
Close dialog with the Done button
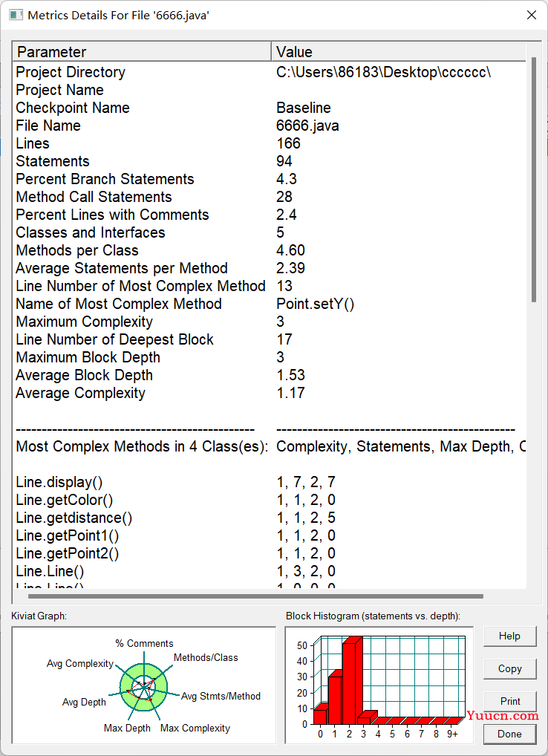(509, 734)
